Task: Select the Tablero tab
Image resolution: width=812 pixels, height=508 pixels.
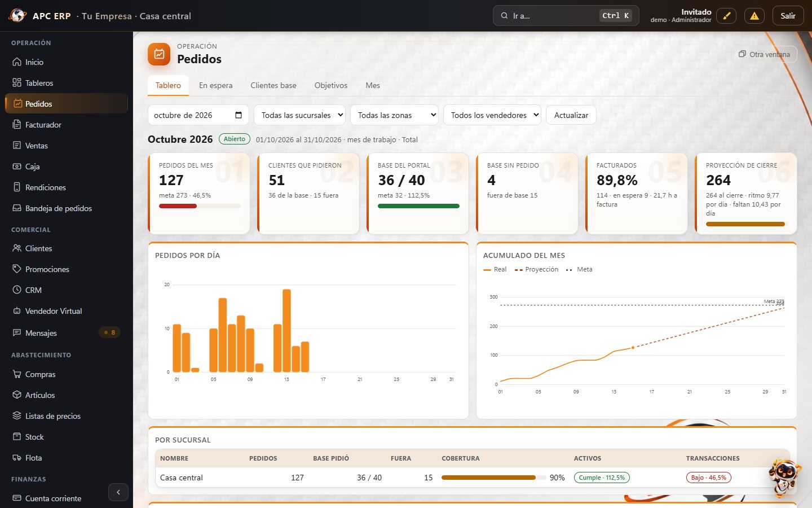Action: [x=169, y=86]
